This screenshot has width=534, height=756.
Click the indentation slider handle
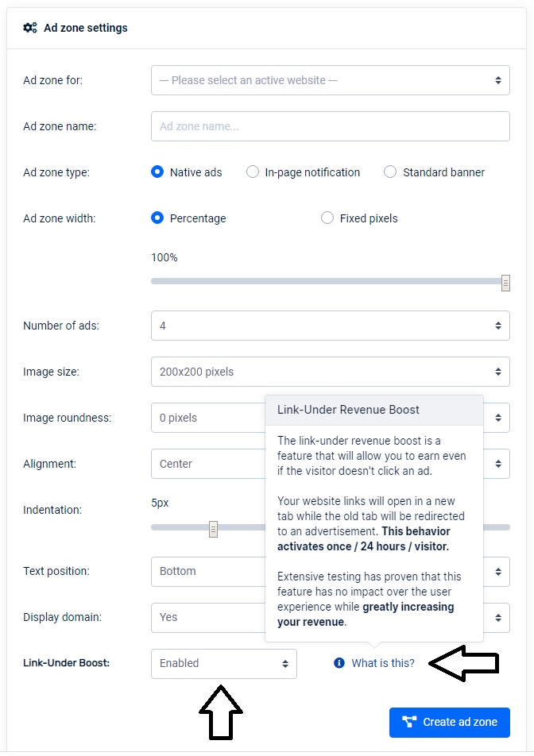coord(213,528)
